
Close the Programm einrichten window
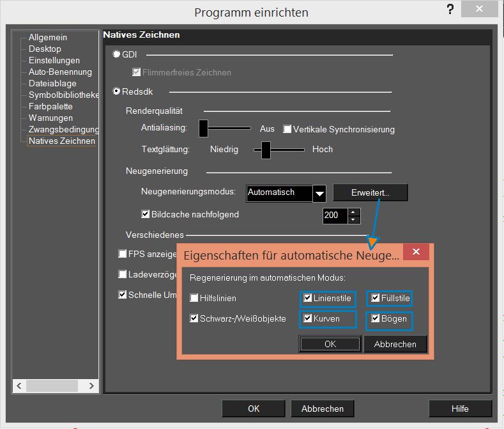[479, 9]
